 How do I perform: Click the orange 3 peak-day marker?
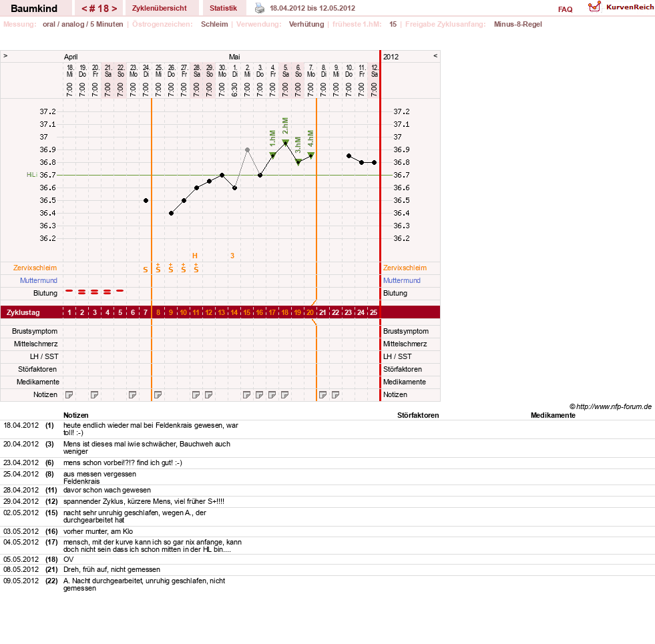point(232,256)
